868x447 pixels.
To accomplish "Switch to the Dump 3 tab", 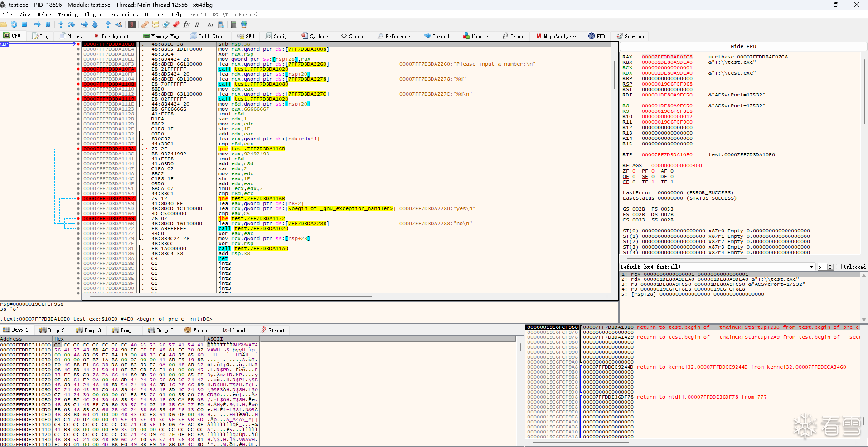I will (89, 330).
